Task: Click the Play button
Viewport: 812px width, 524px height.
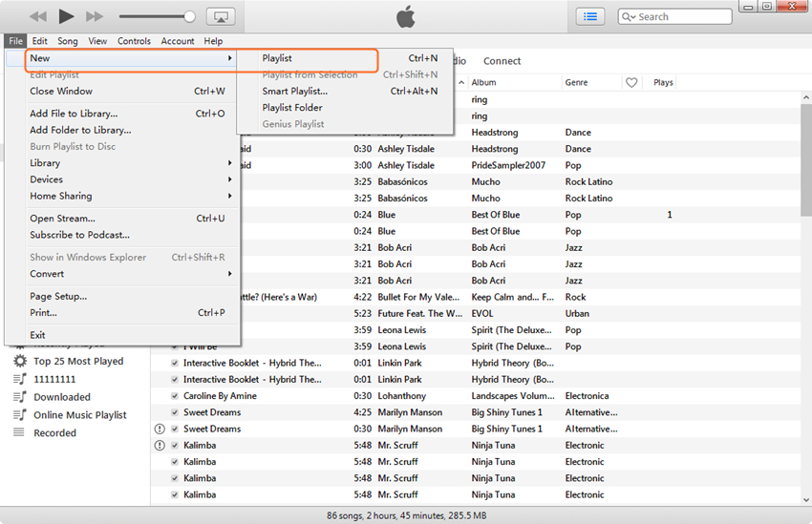Action: click(x=66, y=16)
